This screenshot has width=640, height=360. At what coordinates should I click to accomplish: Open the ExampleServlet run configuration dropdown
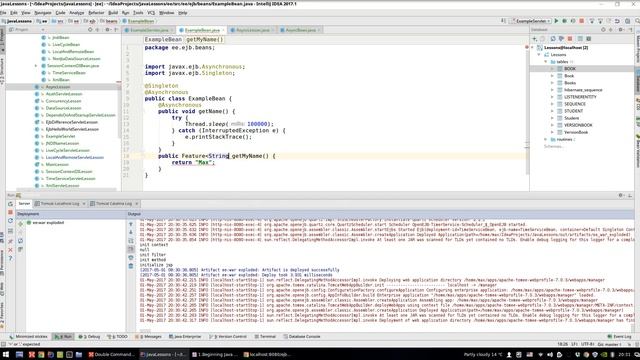tap(531, 21)
